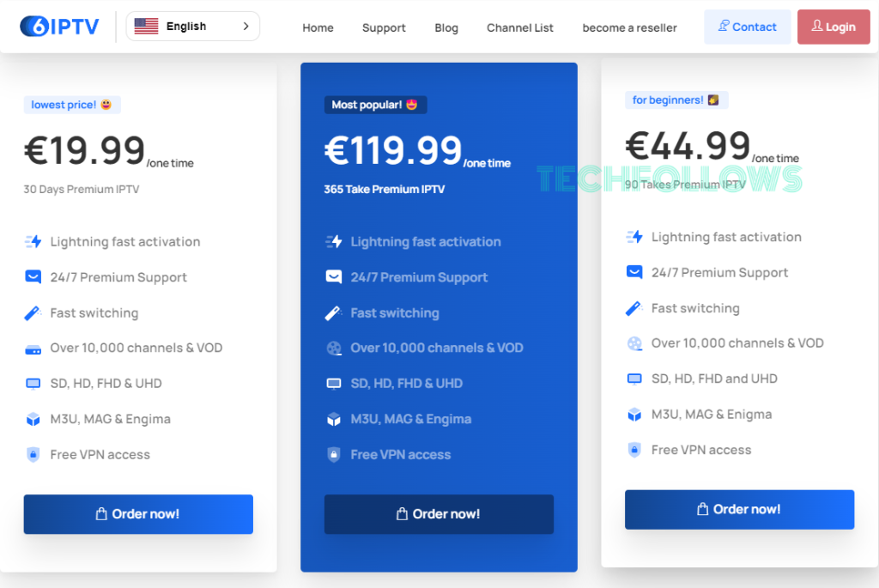Click film reel icon in €119.99 plan

pos(334,349)
